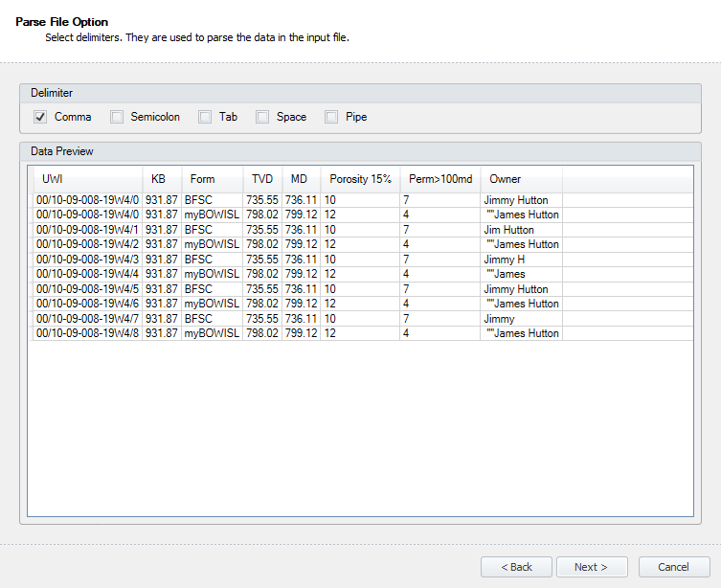Check the Tab delimiter option
Screen dimensions: 721x588
[x=205, y=117]
